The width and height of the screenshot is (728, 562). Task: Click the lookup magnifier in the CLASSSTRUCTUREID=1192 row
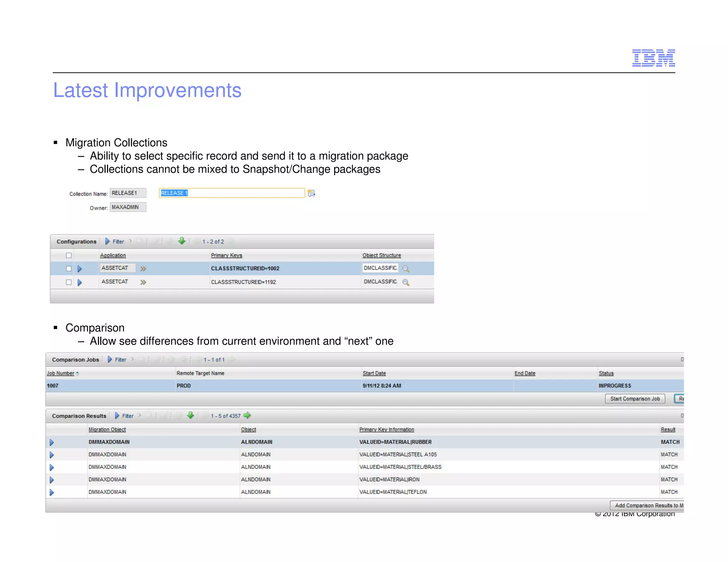[x=406, y=282]
